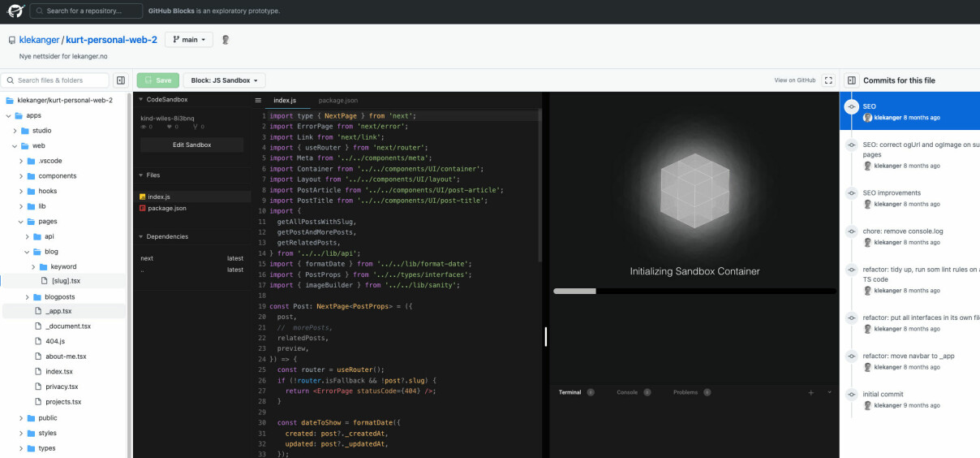Click the klekanger avatar on the SEO commit
The image size is (980, 458).
867,118
